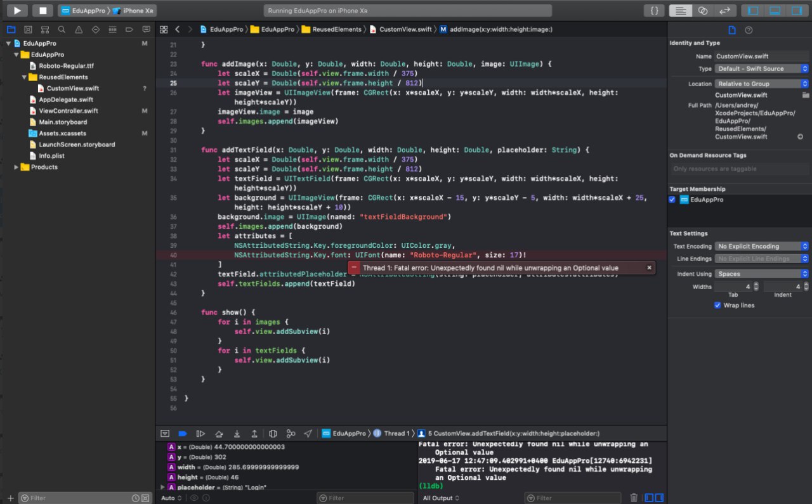The height and width of the screenshot is (504, 812).
Task: Show the Quick Help inspector tab
Action: 749,30
